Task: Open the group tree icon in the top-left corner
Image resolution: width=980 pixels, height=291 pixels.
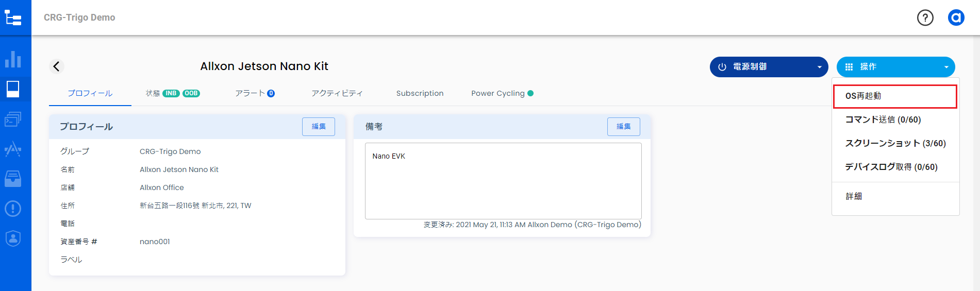Action: (13, 18)
